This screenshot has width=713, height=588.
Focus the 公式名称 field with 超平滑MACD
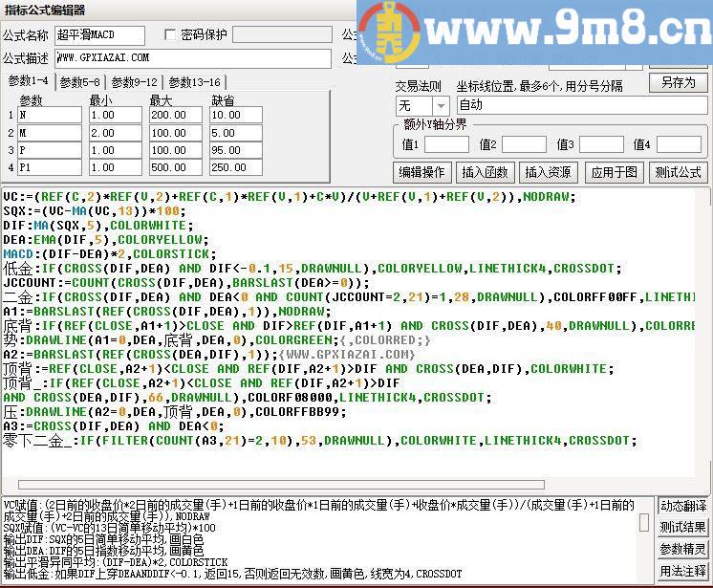tap(100, 35)
